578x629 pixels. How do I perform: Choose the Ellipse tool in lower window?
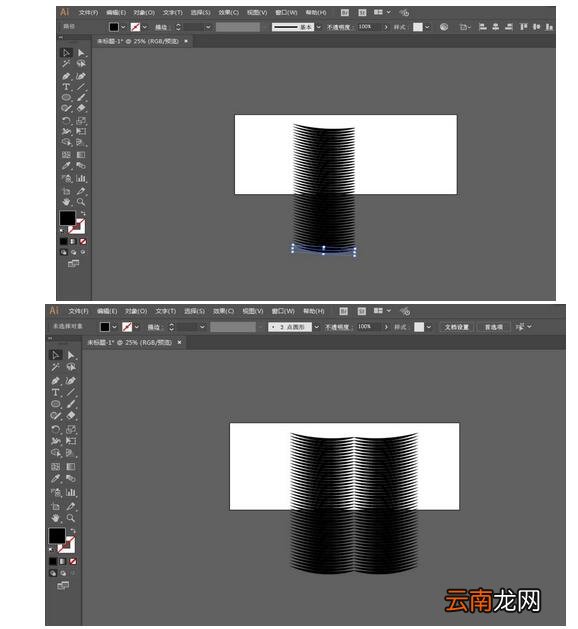55,404
